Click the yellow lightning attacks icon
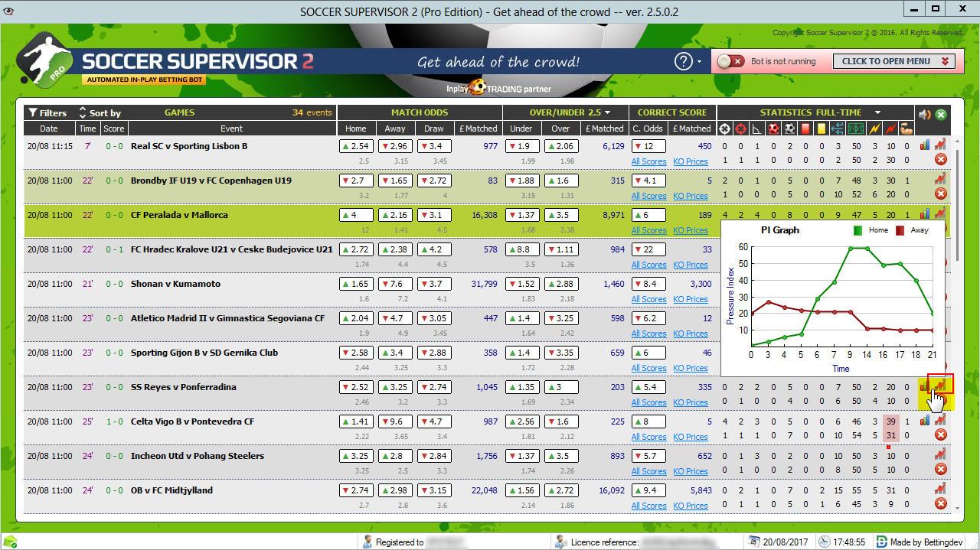 click(874, 129)
